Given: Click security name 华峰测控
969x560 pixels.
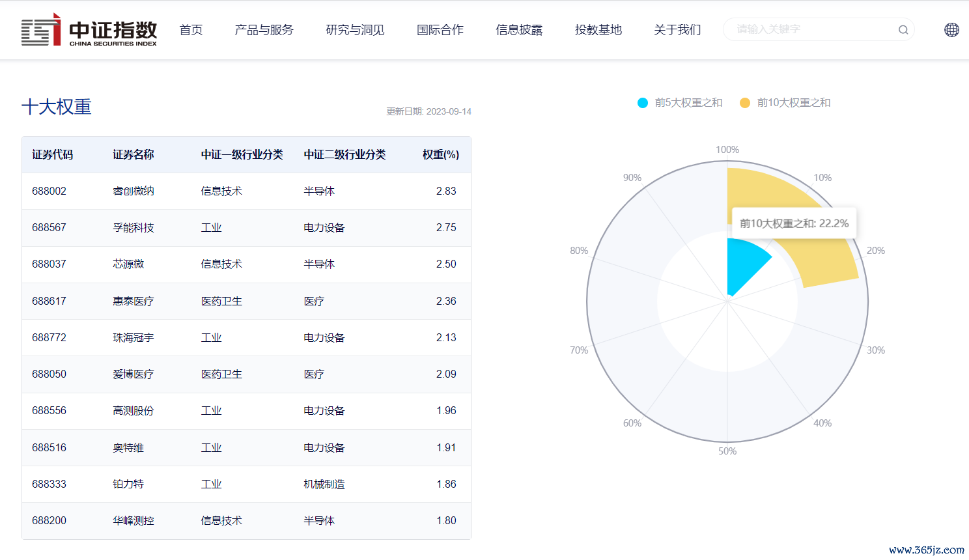Looking at the screenshot, I should tap(133, 521).
